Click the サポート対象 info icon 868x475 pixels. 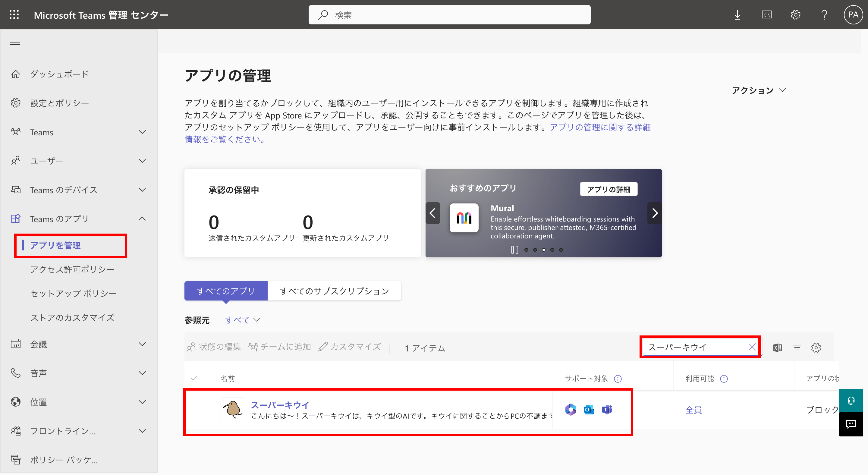coord(618,379)
